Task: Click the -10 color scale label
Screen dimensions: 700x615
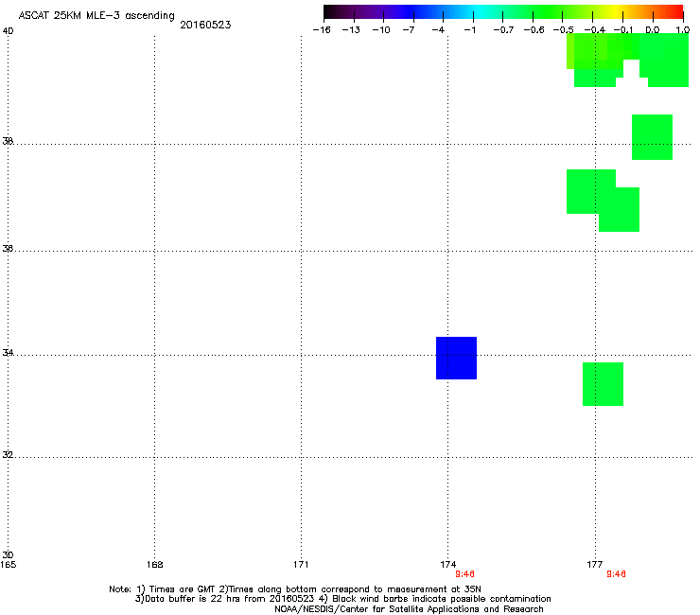Action: tap(381, 30)
